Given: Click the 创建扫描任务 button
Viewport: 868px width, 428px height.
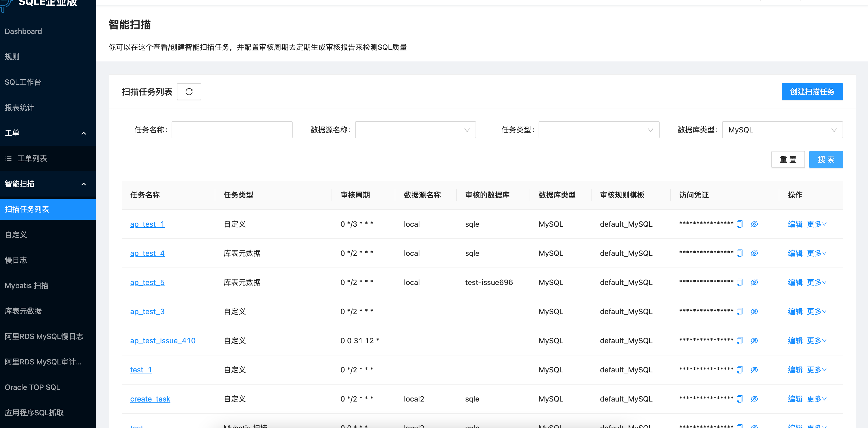Looking at the screenshot, I should 812,91.
